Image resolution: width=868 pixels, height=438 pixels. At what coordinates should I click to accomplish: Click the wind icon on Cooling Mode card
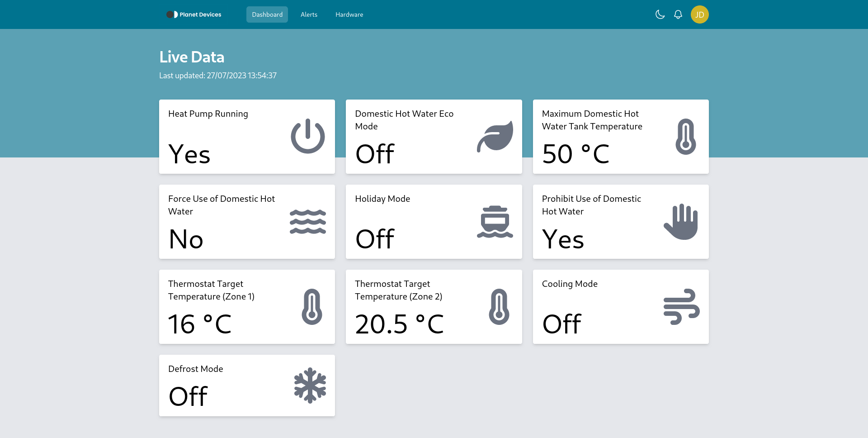click(681, 306)
